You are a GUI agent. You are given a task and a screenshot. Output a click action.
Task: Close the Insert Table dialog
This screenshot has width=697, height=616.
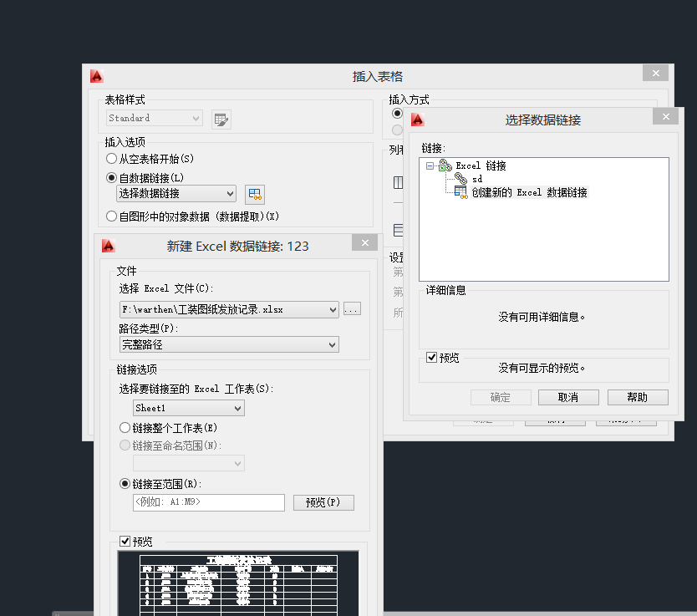(x=656, y=73)
